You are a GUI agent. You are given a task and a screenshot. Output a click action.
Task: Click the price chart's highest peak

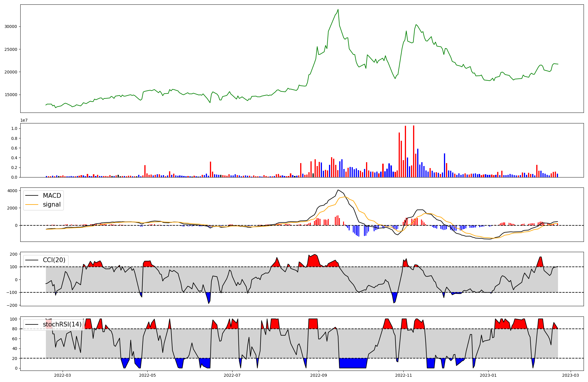(x=338, y=10)
